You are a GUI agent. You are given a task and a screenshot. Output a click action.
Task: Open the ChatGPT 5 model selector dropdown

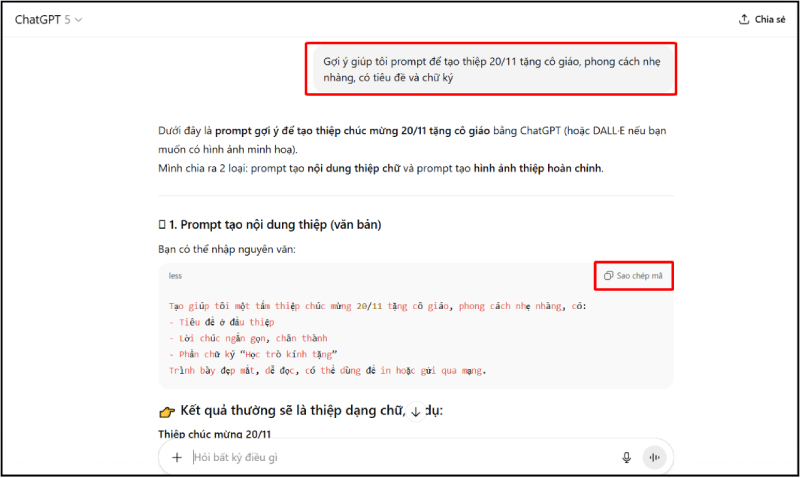(48, 20)
